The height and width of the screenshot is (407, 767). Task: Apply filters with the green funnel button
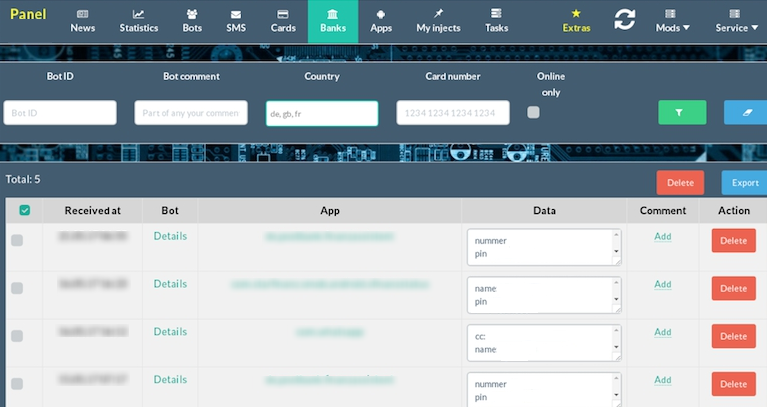[682, 113]
